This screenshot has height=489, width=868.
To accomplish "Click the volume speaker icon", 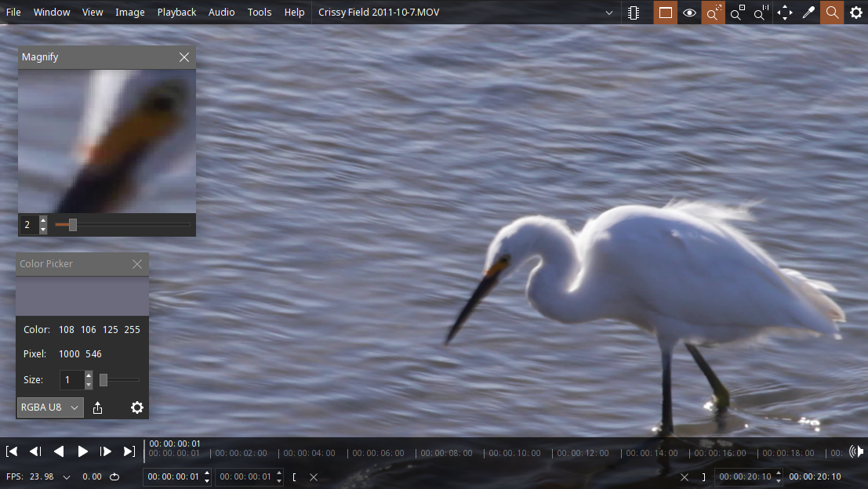I will click(856, 452).
